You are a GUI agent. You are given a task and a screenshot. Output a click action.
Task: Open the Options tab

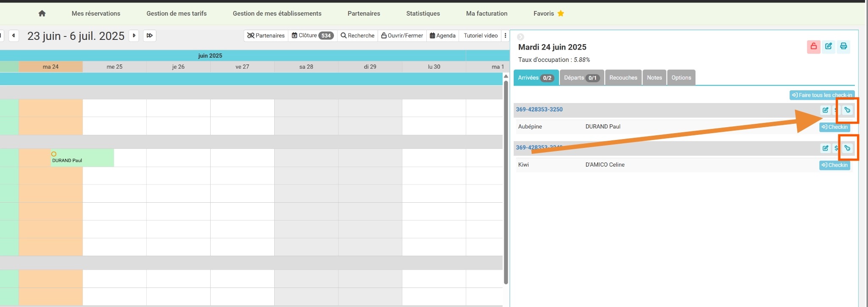tap(681, 78)
